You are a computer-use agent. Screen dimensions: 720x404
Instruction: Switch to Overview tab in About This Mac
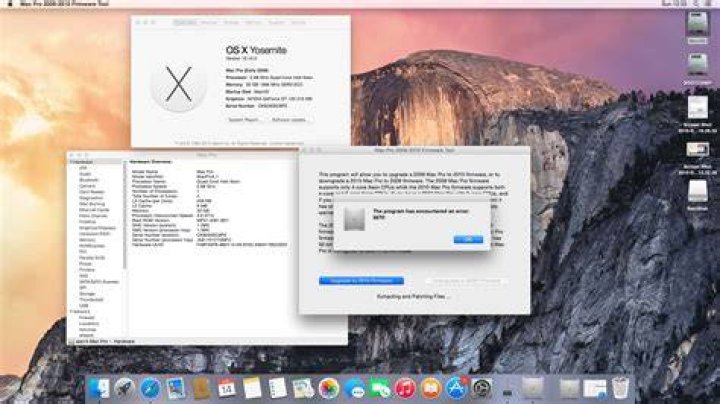(185, 22)
